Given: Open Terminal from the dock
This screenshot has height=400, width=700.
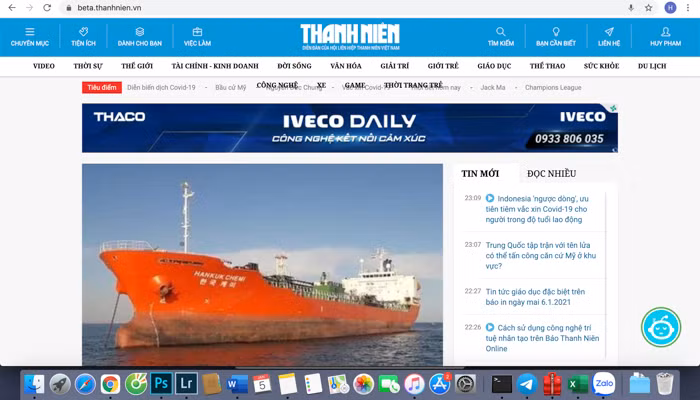Looking at the screenshot, I should point(502,383).
